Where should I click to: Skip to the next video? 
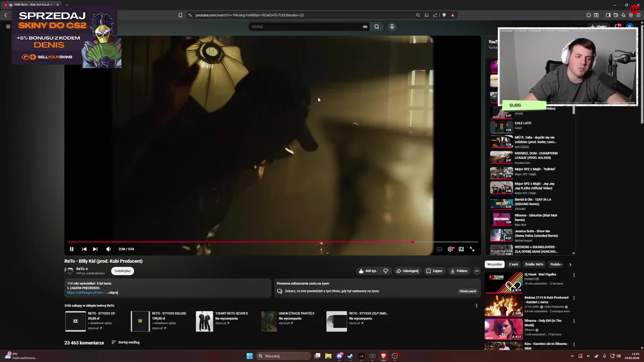tap(95, 249)
